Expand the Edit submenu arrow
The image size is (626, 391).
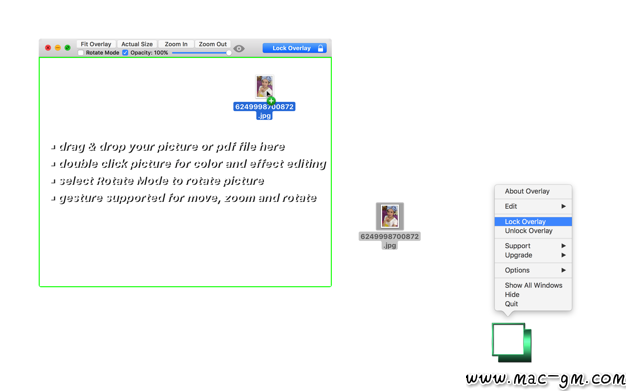[563, 206]
